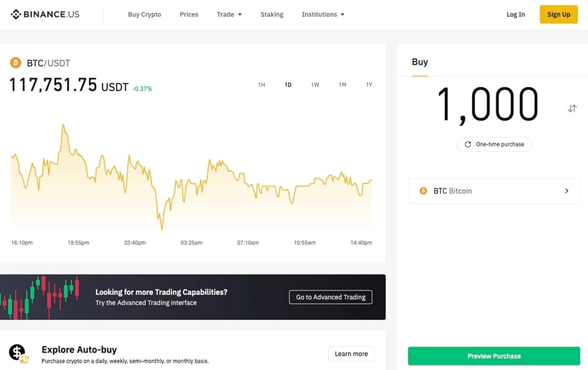Go to the Prices page
The width and height of the screenshot is (588, 370).
point(189,15)
